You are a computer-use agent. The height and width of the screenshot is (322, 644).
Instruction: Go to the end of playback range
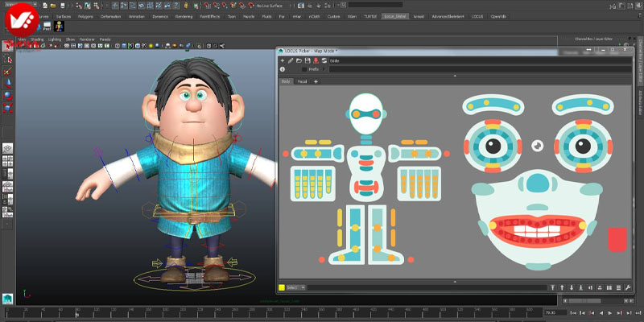coord(638,313)
